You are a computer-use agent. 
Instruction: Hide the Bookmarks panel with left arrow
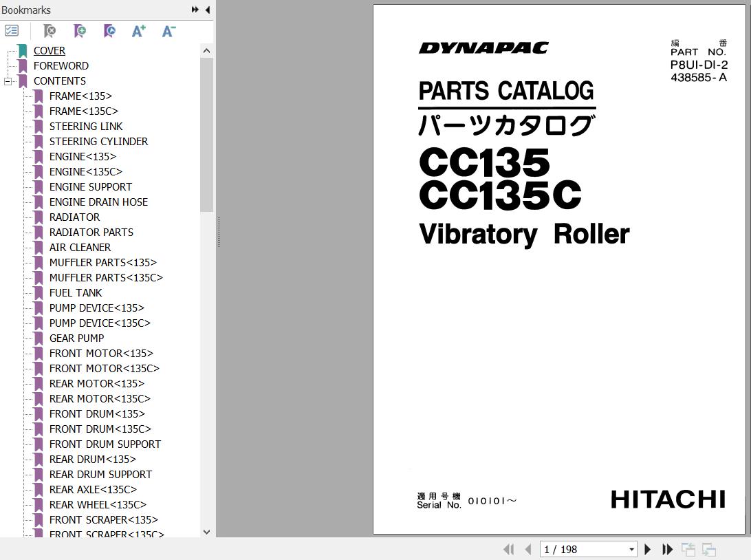208,10
